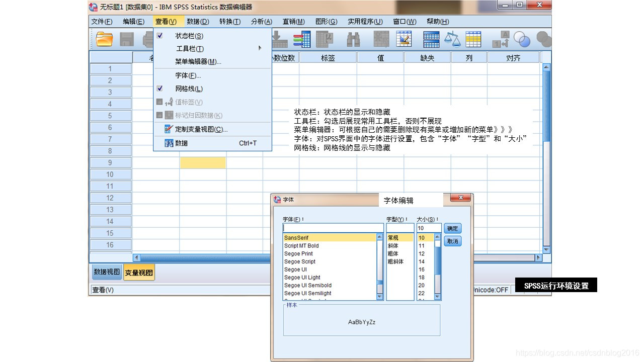The height and width of the screenshot is (362, 644).
Task: Open the 分析(A) menu
Action: click(262, 22)
